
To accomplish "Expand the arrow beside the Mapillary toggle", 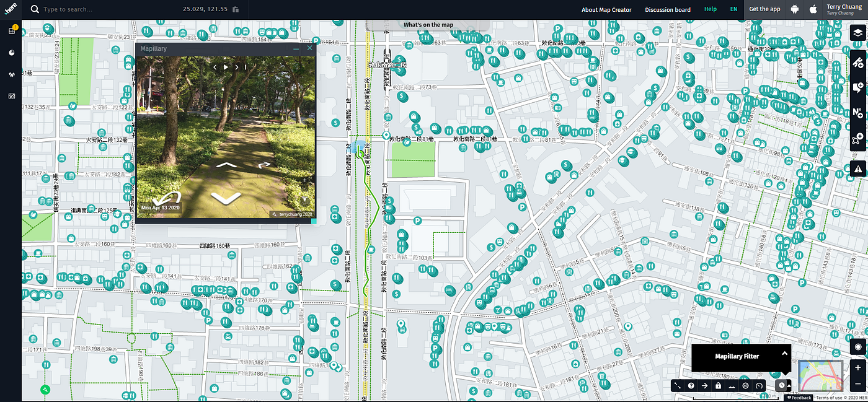I will coord(789,385).
